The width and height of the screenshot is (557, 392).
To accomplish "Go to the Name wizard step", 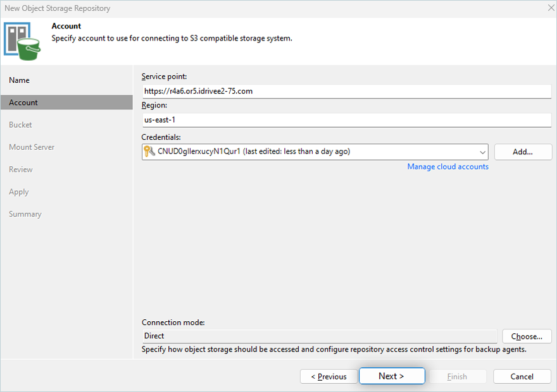I will click(20, 80).
